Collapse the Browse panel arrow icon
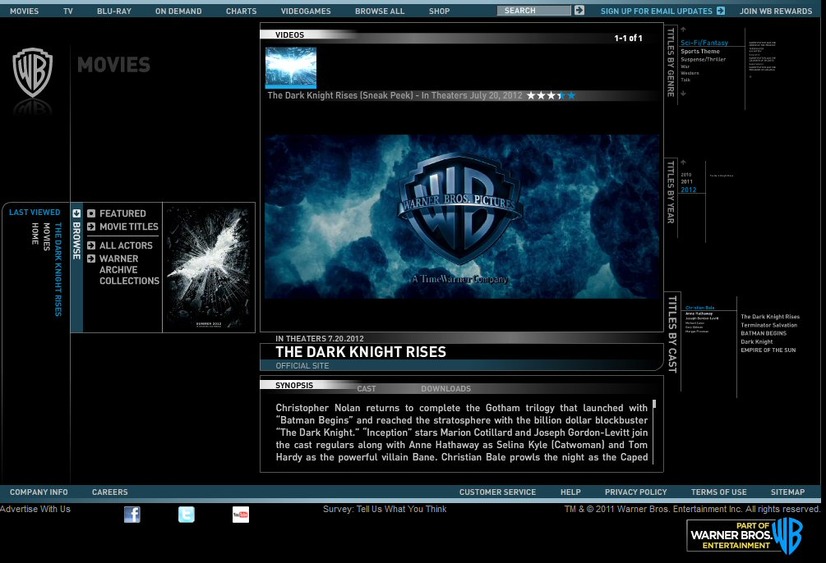Viewport: 826px width, 563px height. [76, 213]
